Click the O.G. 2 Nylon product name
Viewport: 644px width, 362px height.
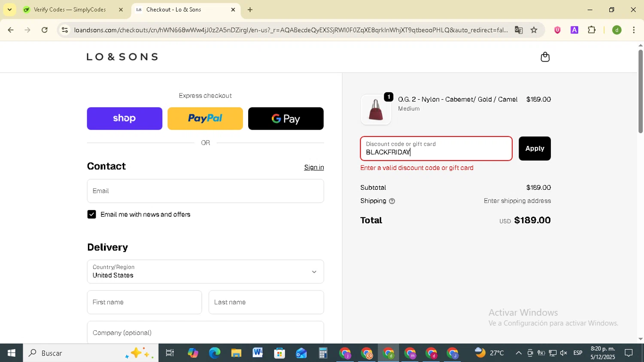[x=458, y=100]
